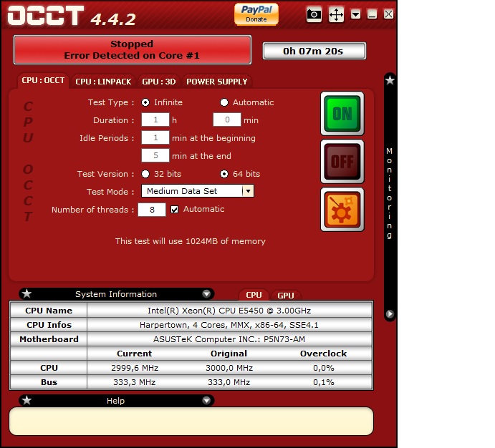
Task: Take a screenshot with the camera icon
Action: [314, 14]
